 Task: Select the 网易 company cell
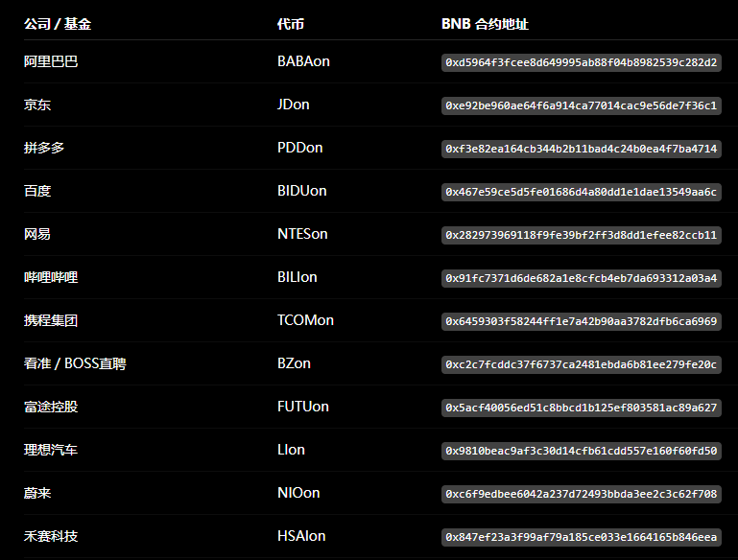(37, 234)
